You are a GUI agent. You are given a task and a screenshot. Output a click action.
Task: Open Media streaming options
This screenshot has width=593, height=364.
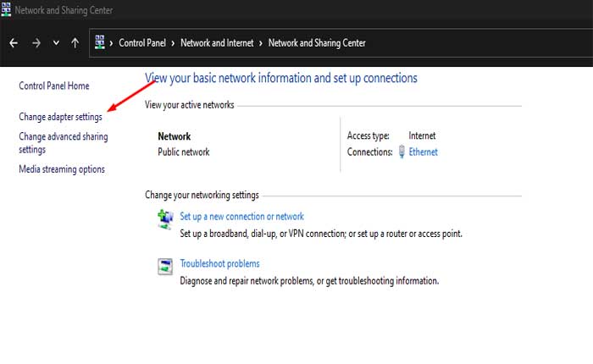[62, 169]
